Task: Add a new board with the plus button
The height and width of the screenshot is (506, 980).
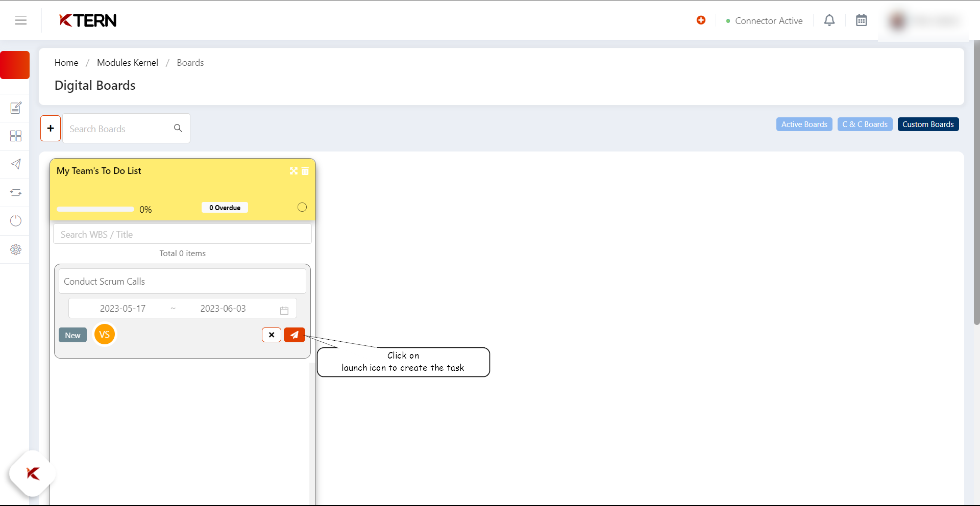Action: [51, 128]
